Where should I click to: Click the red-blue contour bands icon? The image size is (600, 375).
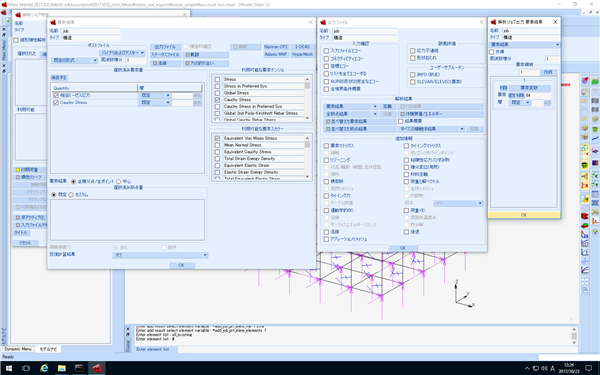(595, 163)
